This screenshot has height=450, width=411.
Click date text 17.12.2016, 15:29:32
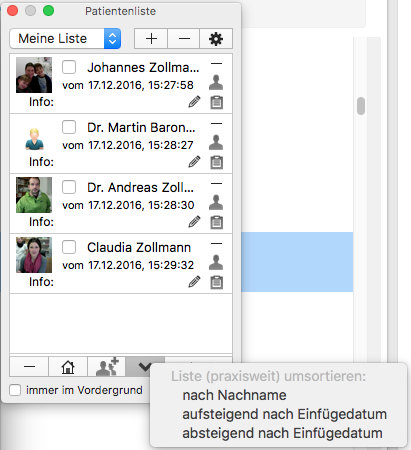[x=141, y=265]
